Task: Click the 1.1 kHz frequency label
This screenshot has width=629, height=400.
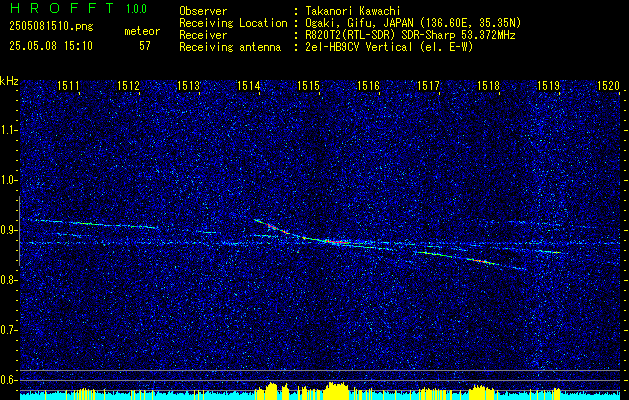Action: point(8,130)
